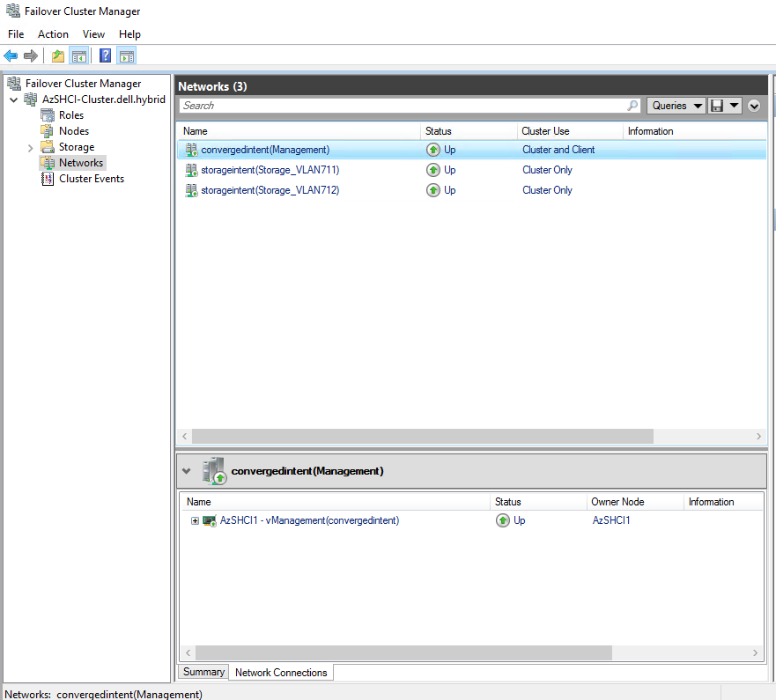Image resolution: width=776 pixels, height=700 pixels.
Task: Click the Save Query disk icon
Action: tap(717, 106)
